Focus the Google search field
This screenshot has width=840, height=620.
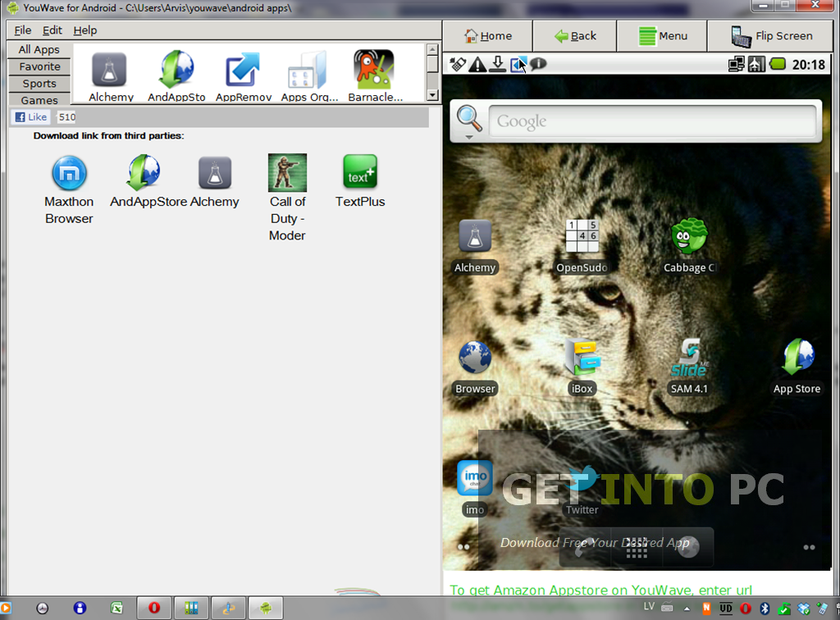[652, 121]
